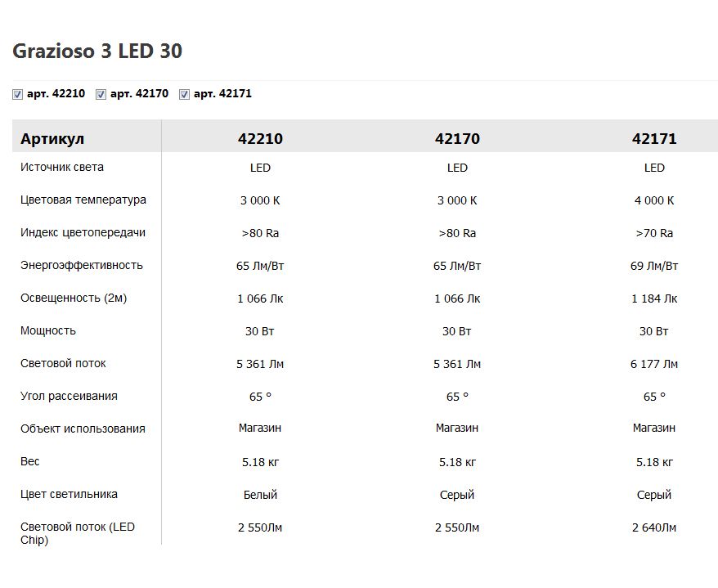
Task: Select the Источник света row label
Action: (62, 168)
